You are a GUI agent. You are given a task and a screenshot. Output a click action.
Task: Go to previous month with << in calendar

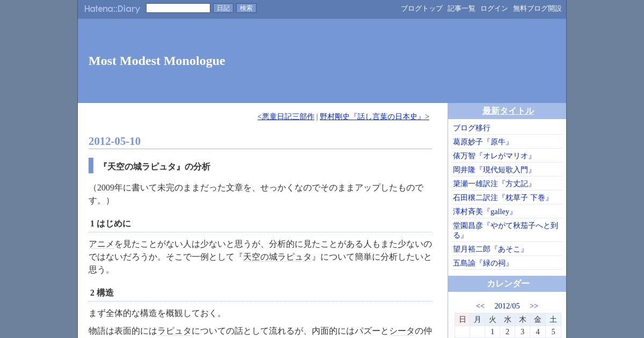tap(480, 306)
